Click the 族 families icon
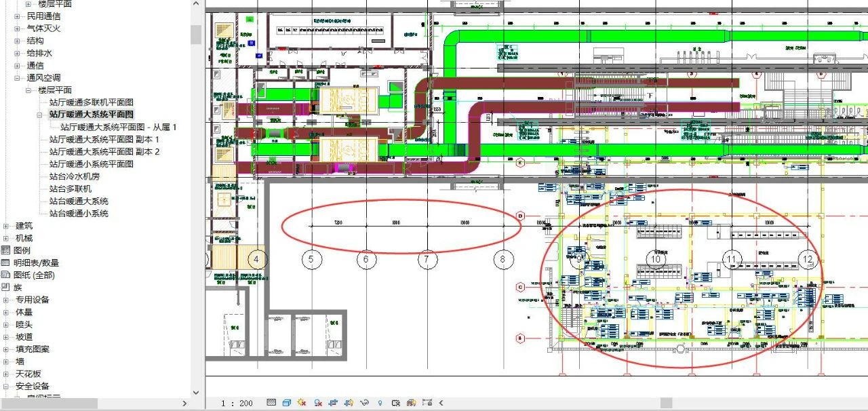Image resolution: width=868 pixels, height=411 pixels. [6, 288]
